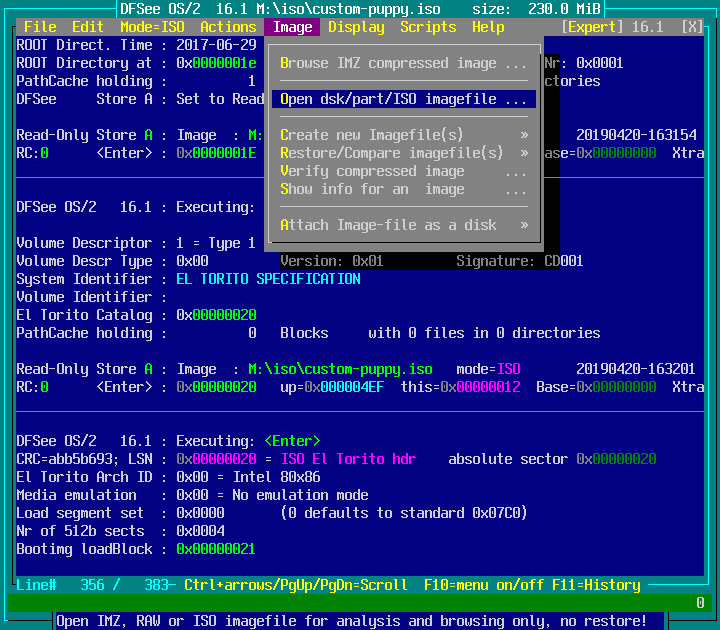Click the Booting loadBlock value 0x00000021
Screen dimensions: 720x630
click(216, 549)
